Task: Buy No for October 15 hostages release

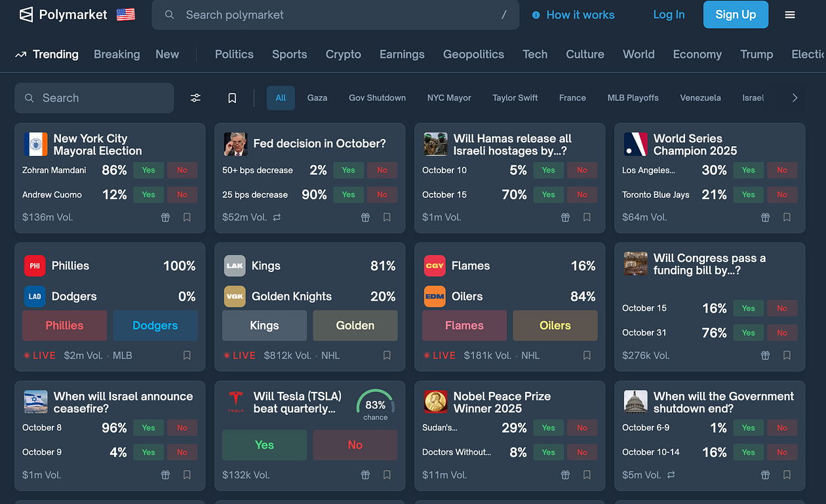Action: (582, 195)
